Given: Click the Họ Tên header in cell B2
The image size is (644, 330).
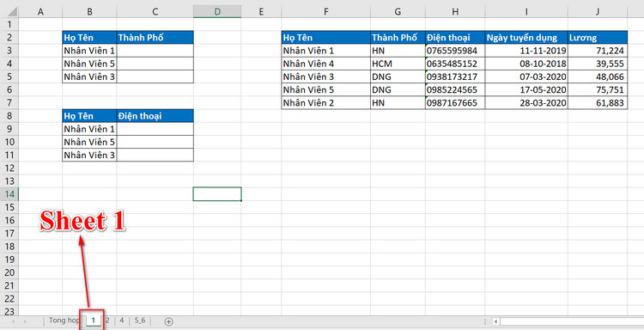Looking at the screenshot, I should [89, 38].
